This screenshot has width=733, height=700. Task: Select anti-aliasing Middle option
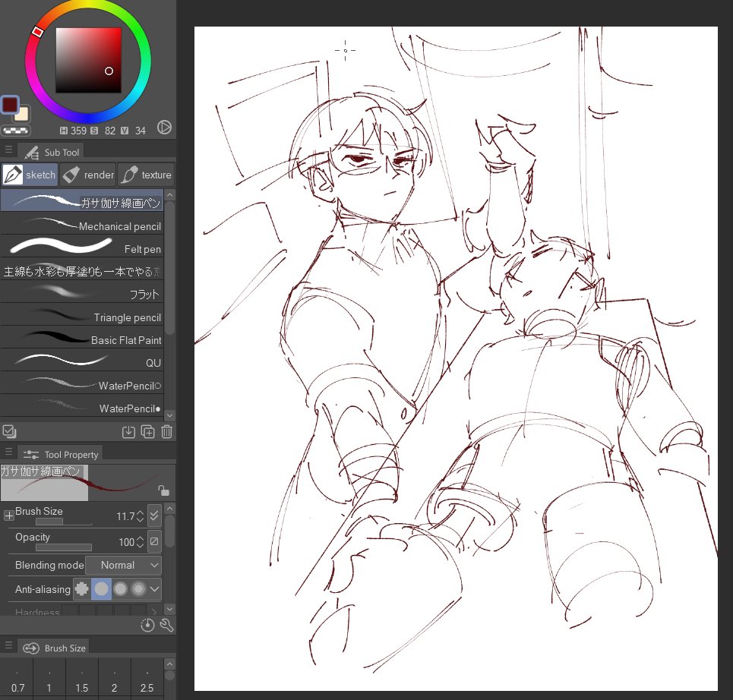(120, 589)
